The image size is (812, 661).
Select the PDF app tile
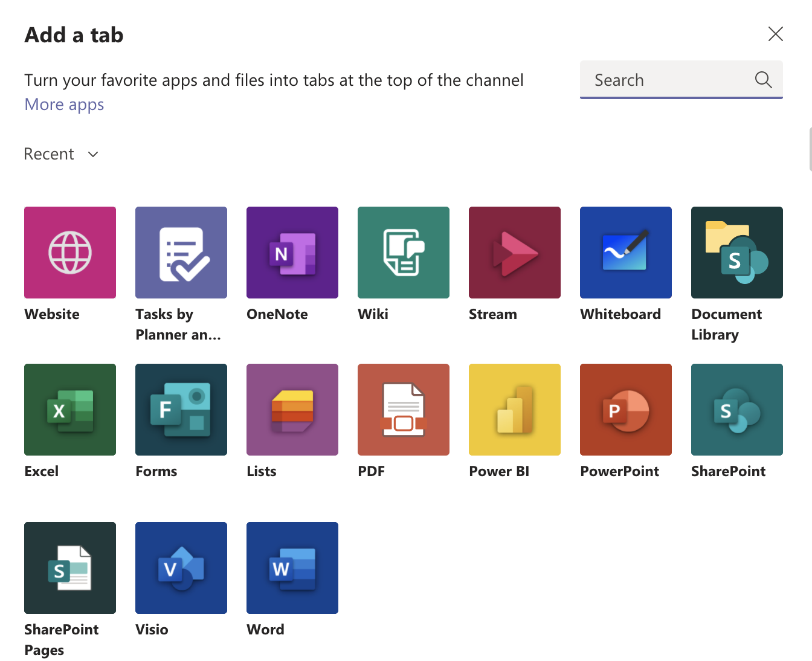click(x=404, y=410)
